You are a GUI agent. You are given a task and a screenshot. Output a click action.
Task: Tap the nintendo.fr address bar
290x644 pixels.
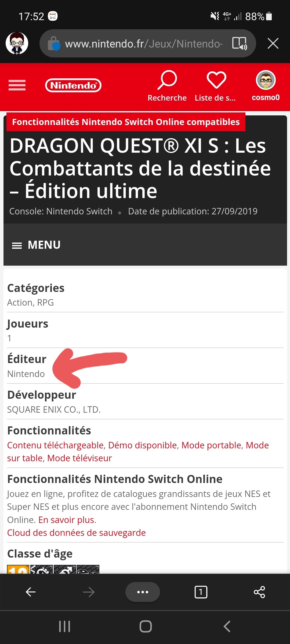click(x=144, y=43)
